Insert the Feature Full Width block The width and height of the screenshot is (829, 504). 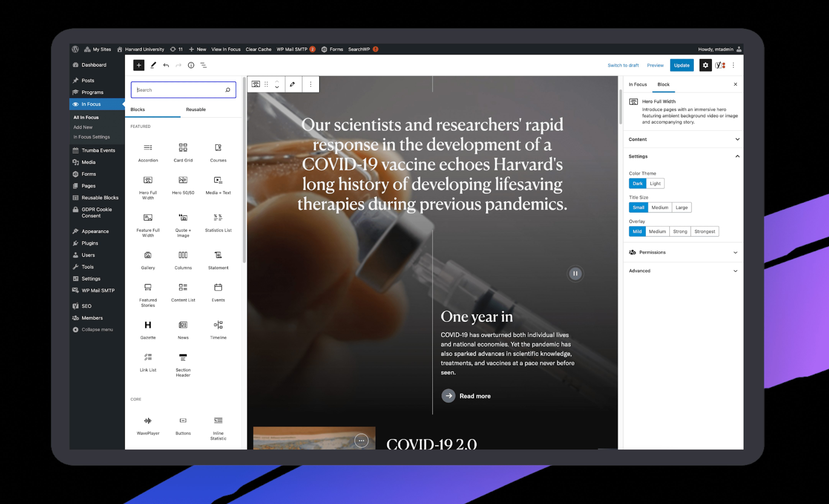pos(148,225)
